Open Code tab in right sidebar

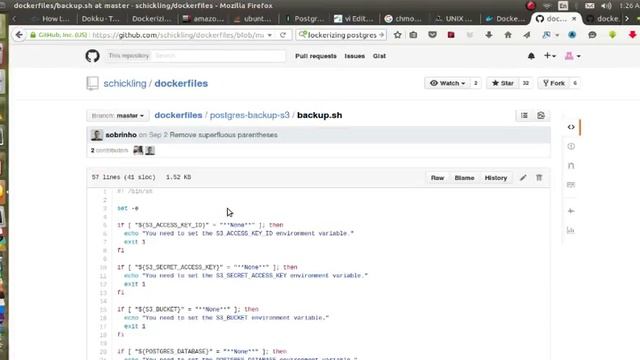[571, 127]
